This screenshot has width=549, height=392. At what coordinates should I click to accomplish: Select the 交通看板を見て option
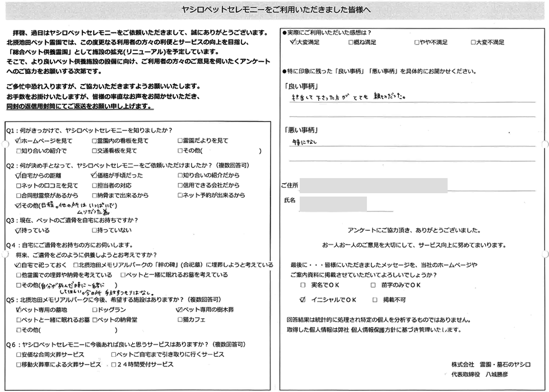coord(95,151)
